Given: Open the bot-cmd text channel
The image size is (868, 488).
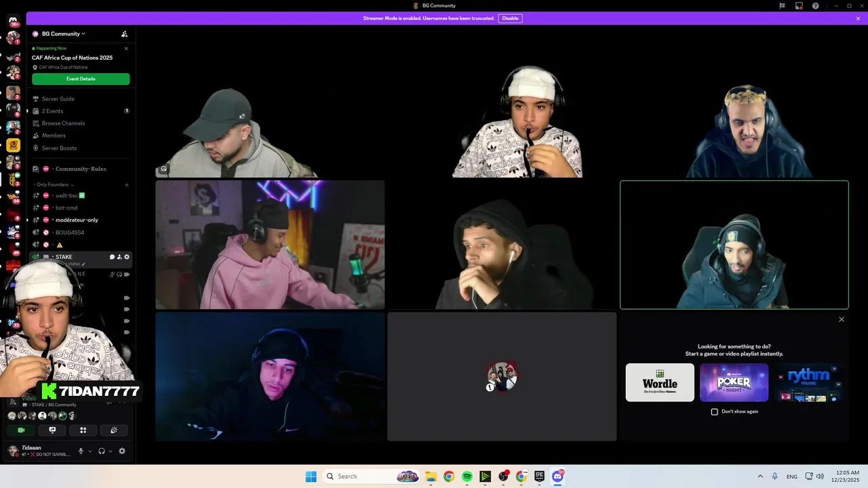Looking at the screenshot, I should pos(81,207).
